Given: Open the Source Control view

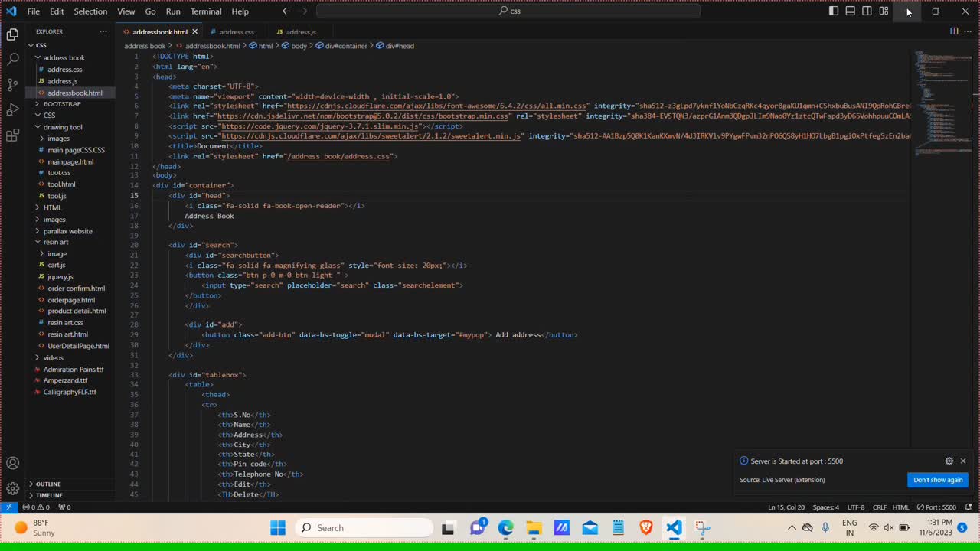Looking at the screenshot, I should pyautogui.click(x=12, y=84).
